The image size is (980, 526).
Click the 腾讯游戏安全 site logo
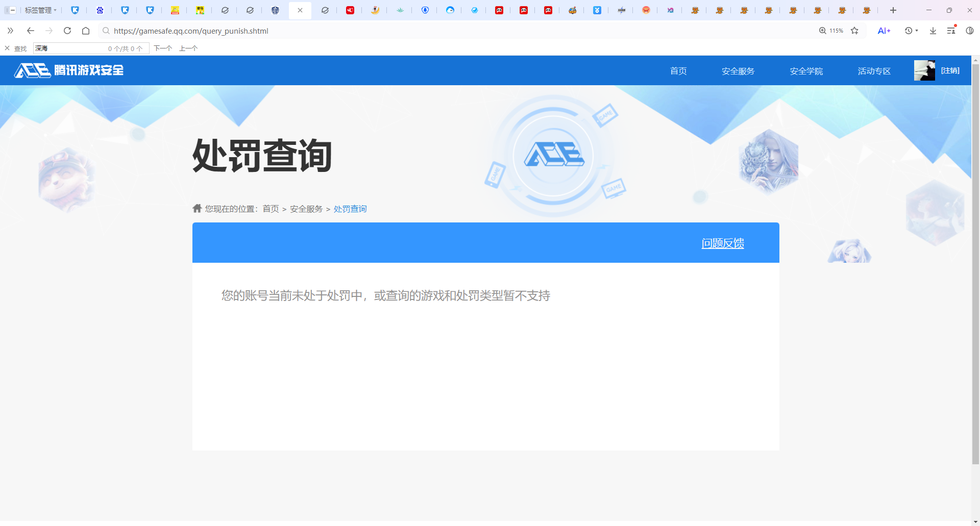pos(68,70)
